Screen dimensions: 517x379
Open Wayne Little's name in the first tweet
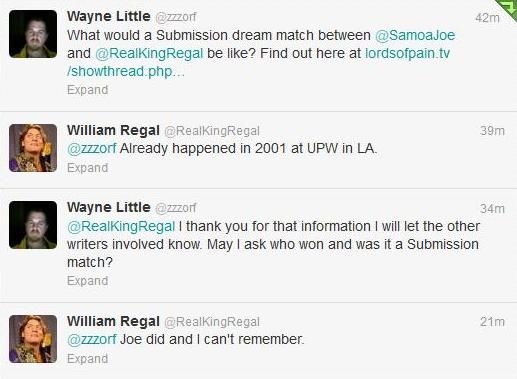click(x=109, y=16)
